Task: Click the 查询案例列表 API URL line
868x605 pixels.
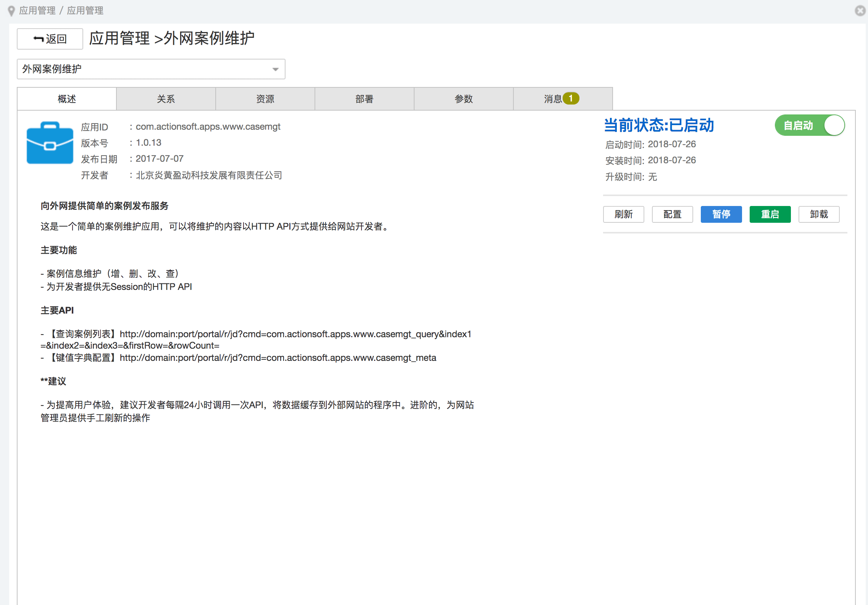Action: click(256, 340)
